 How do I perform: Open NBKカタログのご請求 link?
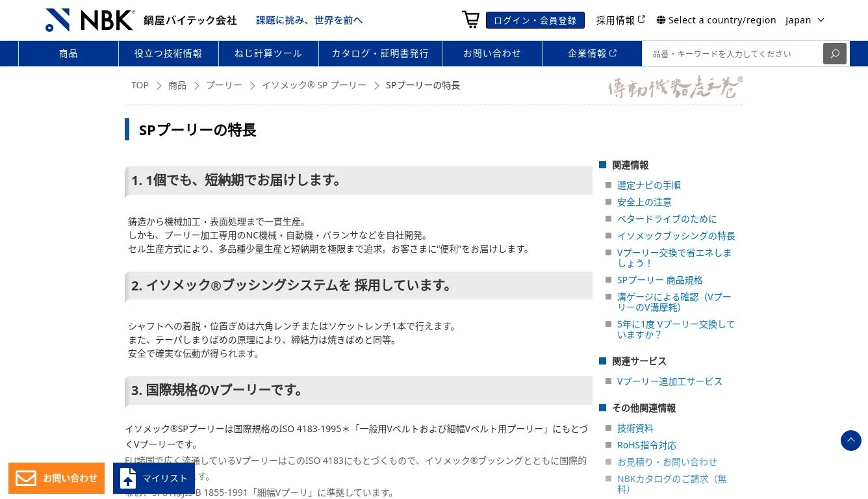tap(672, 484)
